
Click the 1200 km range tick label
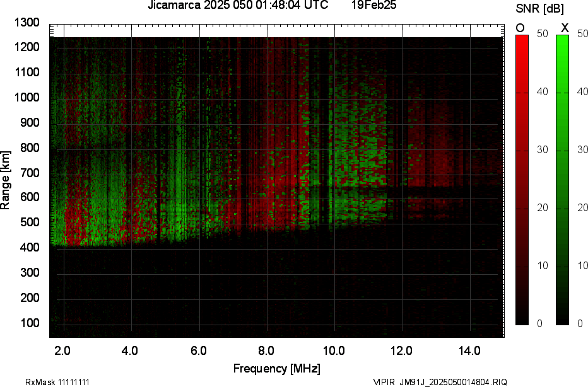tap(27, 47)
